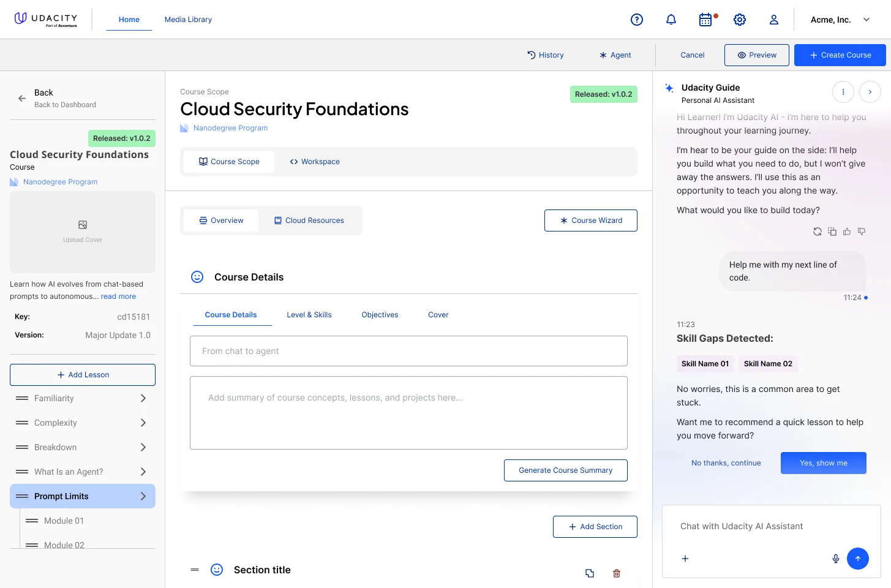
Task: Click the Section title drag handle
Action: [195, 570]
